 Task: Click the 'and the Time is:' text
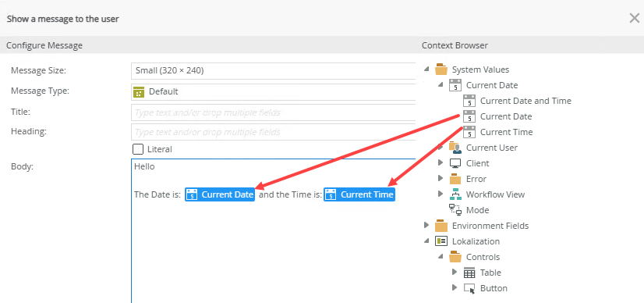click(x=290, y=194)
